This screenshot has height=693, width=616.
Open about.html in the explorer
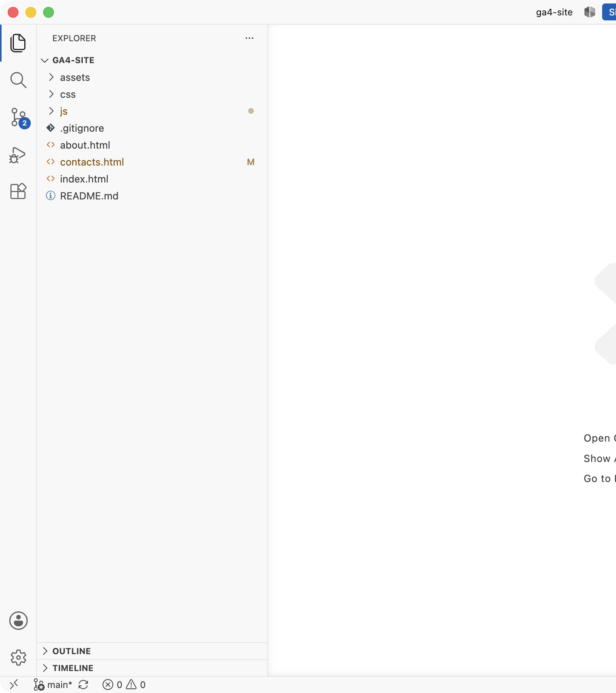pos(152,145)
